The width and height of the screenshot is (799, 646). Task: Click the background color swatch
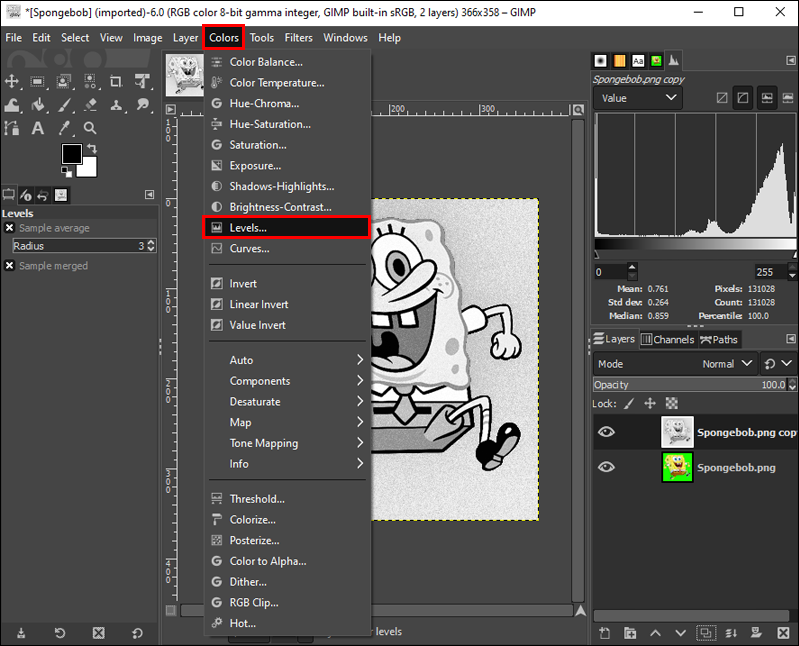click(x=90, y=170)
